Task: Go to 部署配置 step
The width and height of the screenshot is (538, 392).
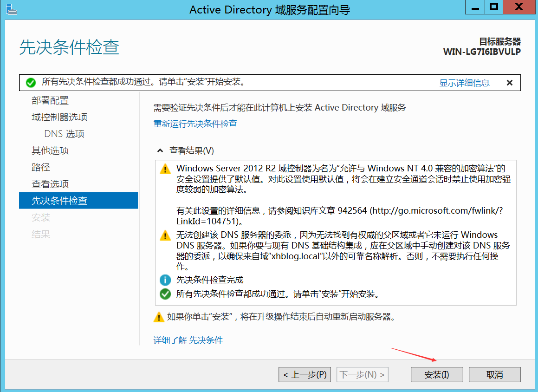Action: 50,101
